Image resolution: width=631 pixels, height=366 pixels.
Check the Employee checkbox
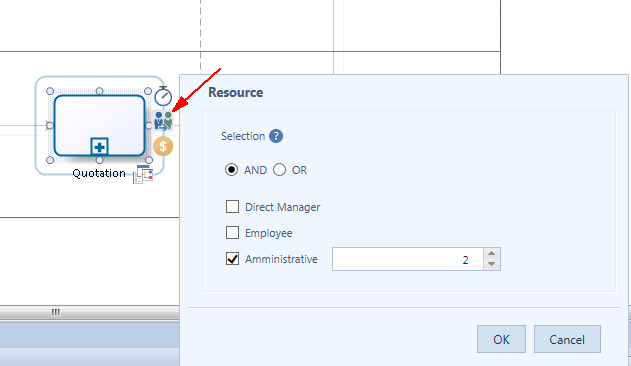click(x=232, y=232)
